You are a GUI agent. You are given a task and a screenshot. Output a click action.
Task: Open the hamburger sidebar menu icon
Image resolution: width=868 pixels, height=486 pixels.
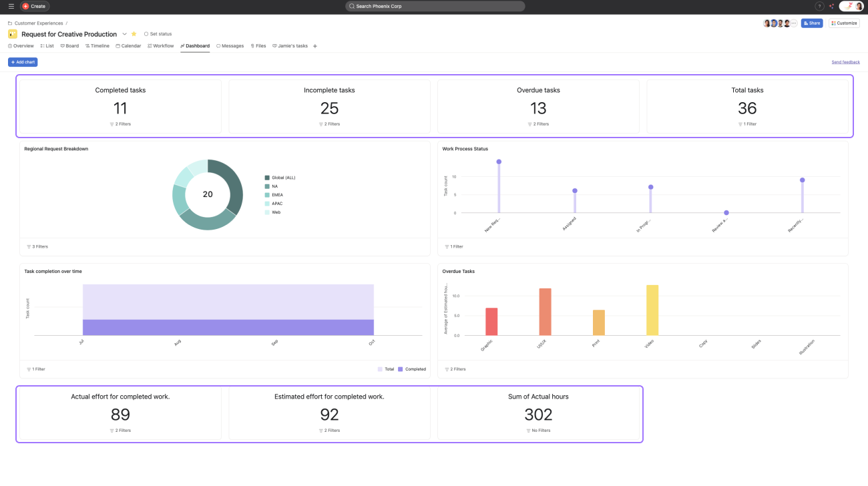[x=11, y=6]
